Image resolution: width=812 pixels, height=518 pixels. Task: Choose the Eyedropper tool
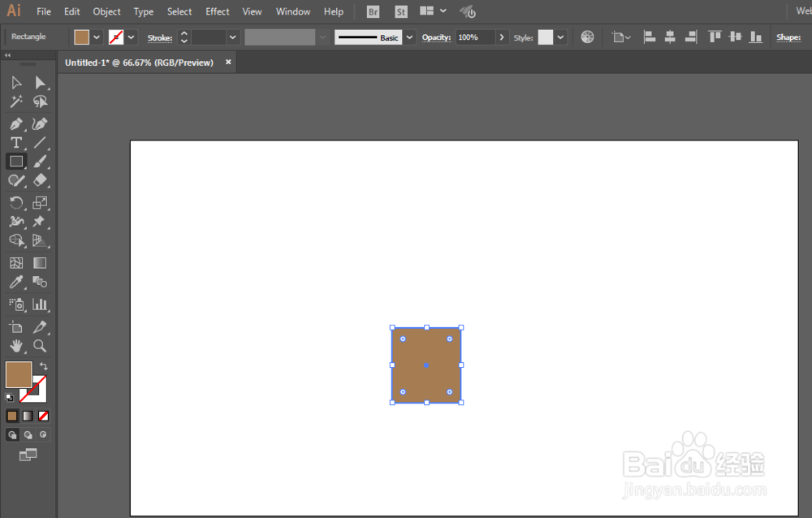point(16,282)
